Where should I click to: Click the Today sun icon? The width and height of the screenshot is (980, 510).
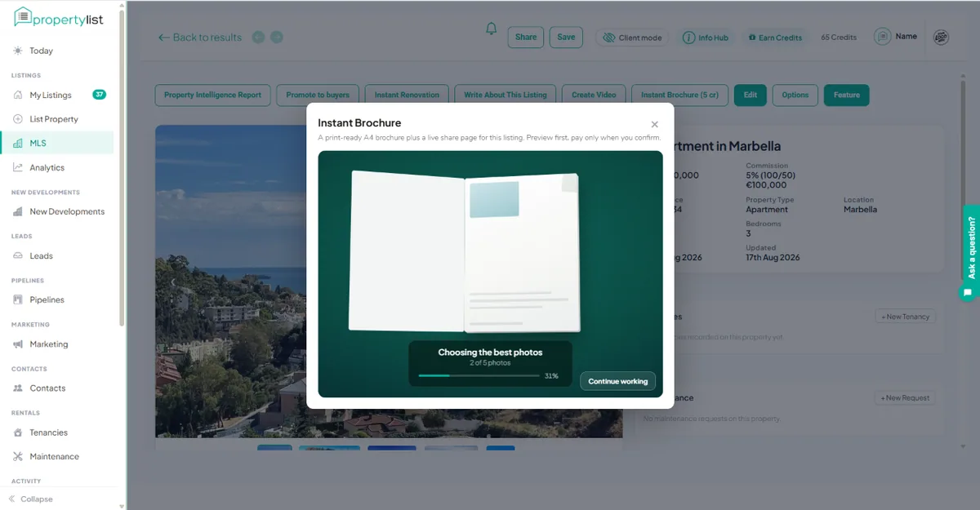(18, 51)
